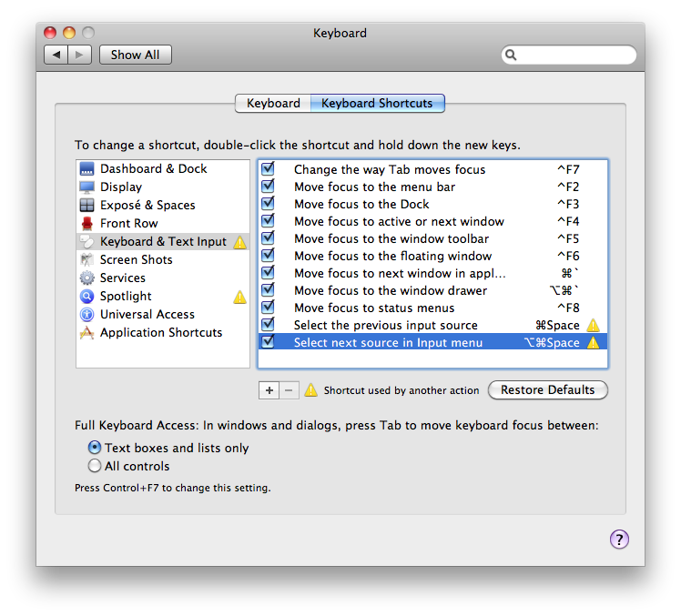The width and height of the screenshot is (681, 616).
Task: Click the Display monitor icon
Action: (86, 187)
